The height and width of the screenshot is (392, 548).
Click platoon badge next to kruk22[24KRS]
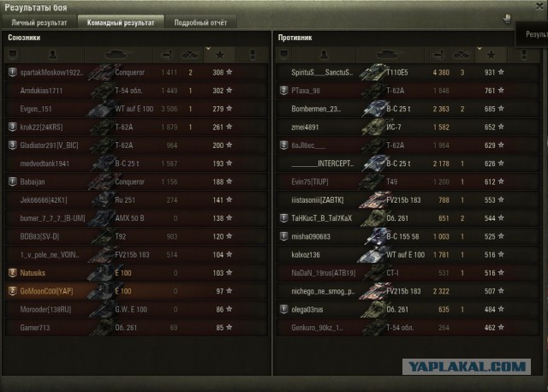tap(13, 127)
